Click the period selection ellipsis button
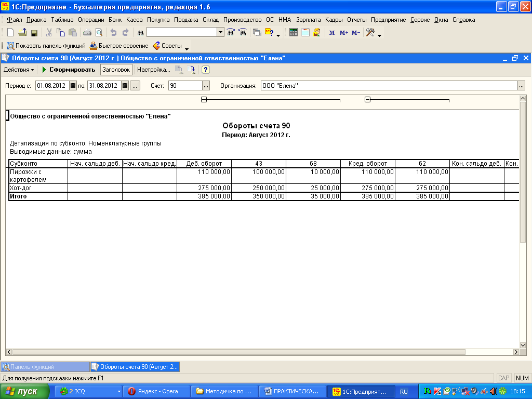Viewport: 532px width, 399px height. point(135,86)
